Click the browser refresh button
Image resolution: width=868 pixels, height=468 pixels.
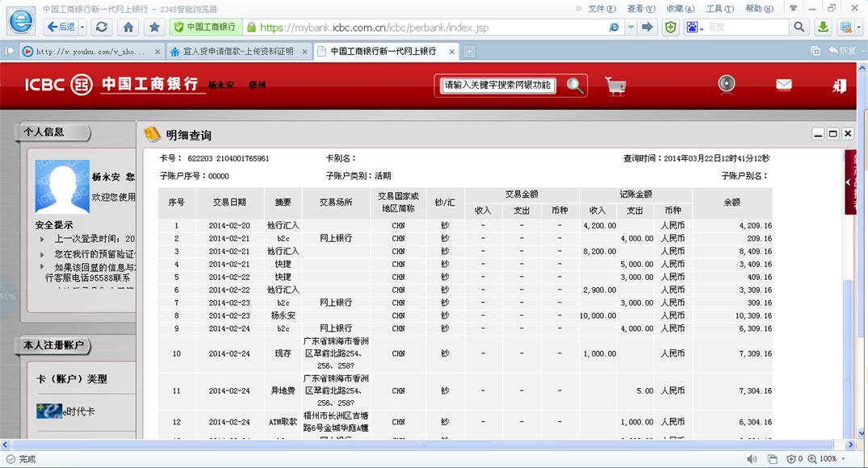[102, 27]
